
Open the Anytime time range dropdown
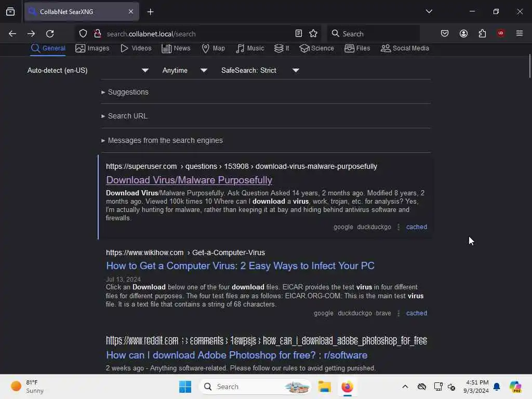[184, 70]
